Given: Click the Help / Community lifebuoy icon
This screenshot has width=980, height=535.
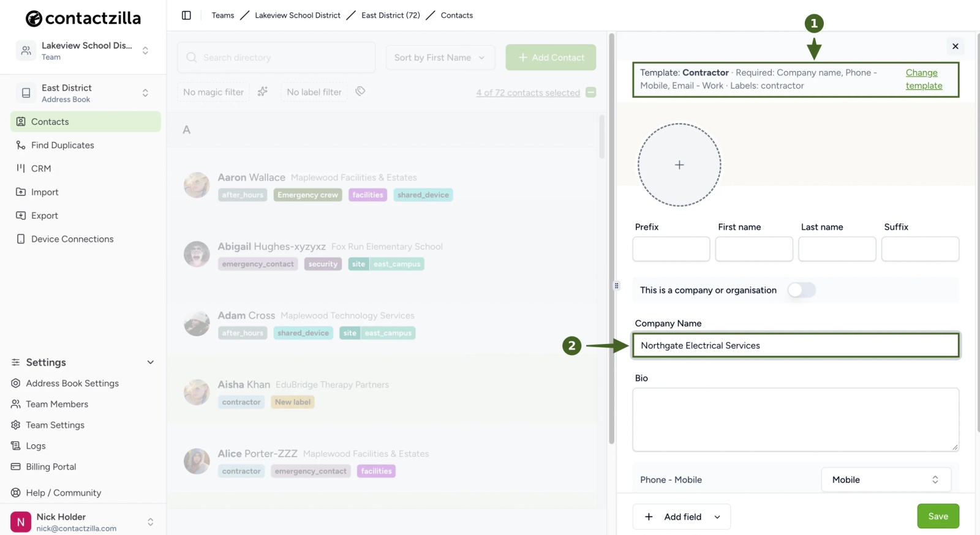Looking at the screenshot, I should pyautogui.click(x=16, y=493).
